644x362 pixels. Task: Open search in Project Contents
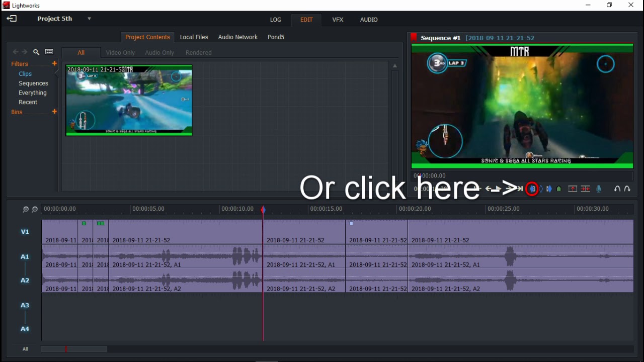coord(36,52)
